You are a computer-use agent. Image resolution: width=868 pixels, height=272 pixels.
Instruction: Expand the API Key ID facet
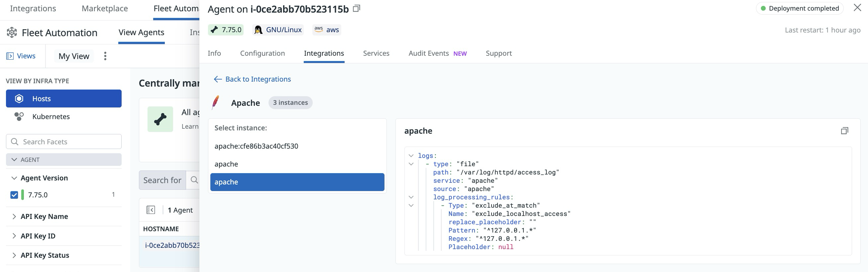pos(14,236)
